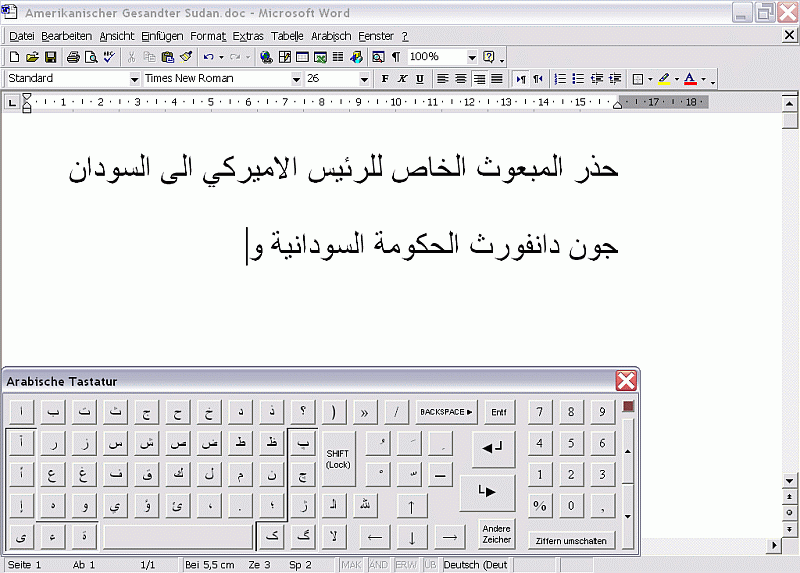The image size is (800, 573).
Task: Open formatting toolbar options arrow
Action: (713, 80)
